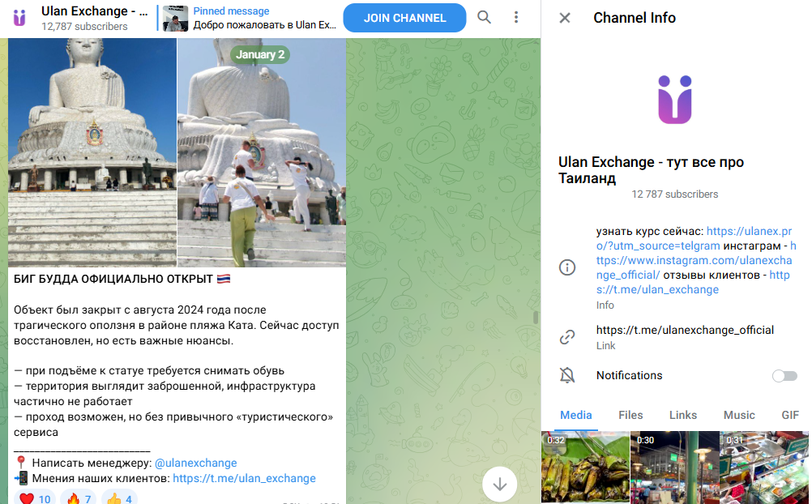Click the fire reaction with 7
812x504 pixels.
(78, 498)
